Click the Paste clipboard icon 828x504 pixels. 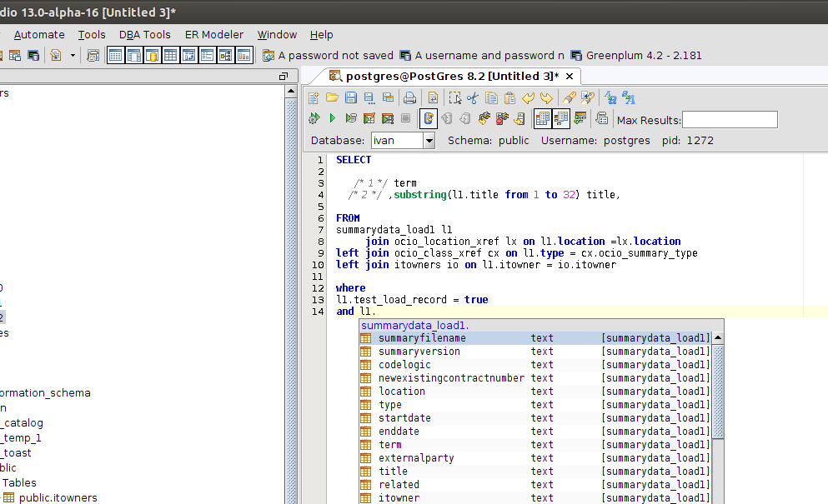click(x=509, y=98)
